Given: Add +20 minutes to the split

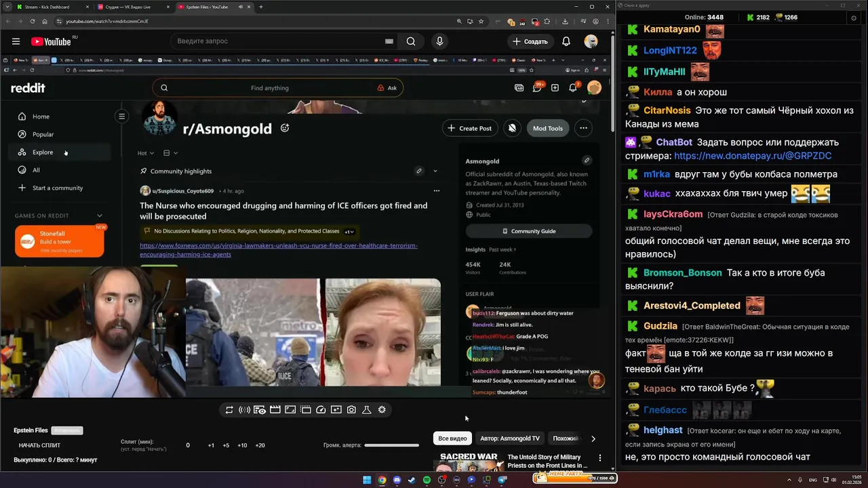Looking at the screenshot, I should (260, 445).
